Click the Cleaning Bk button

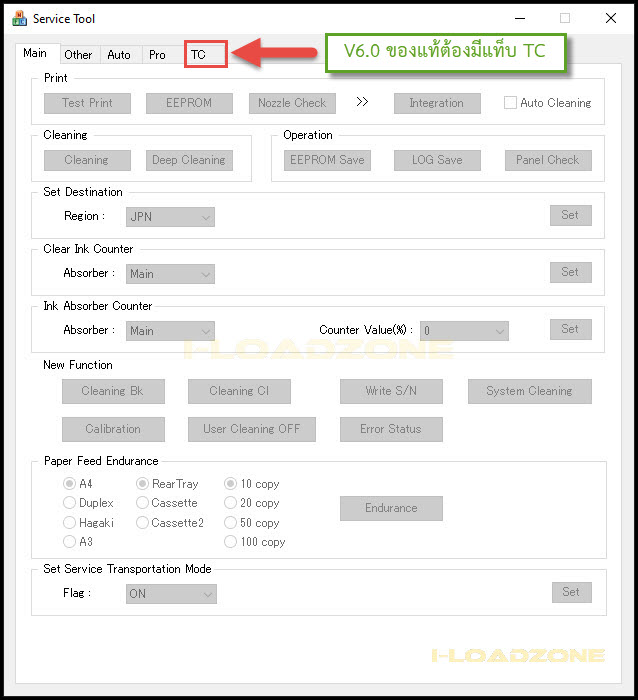(113, 392)
